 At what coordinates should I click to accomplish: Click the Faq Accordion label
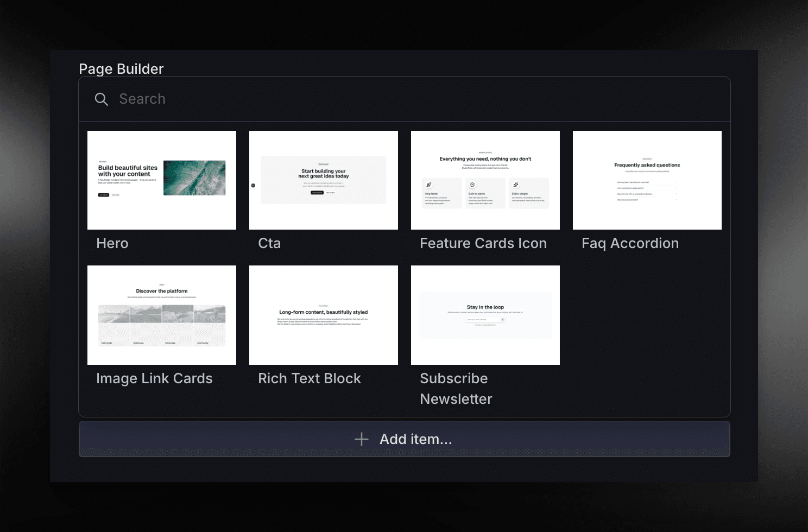(x=630, y=244)
